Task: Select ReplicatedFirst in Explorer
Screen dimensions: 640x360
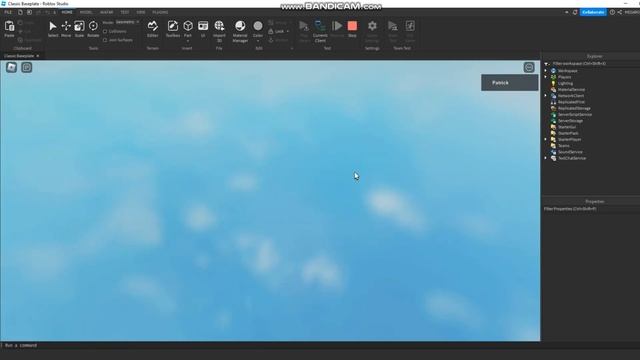Action: point(571,102)
